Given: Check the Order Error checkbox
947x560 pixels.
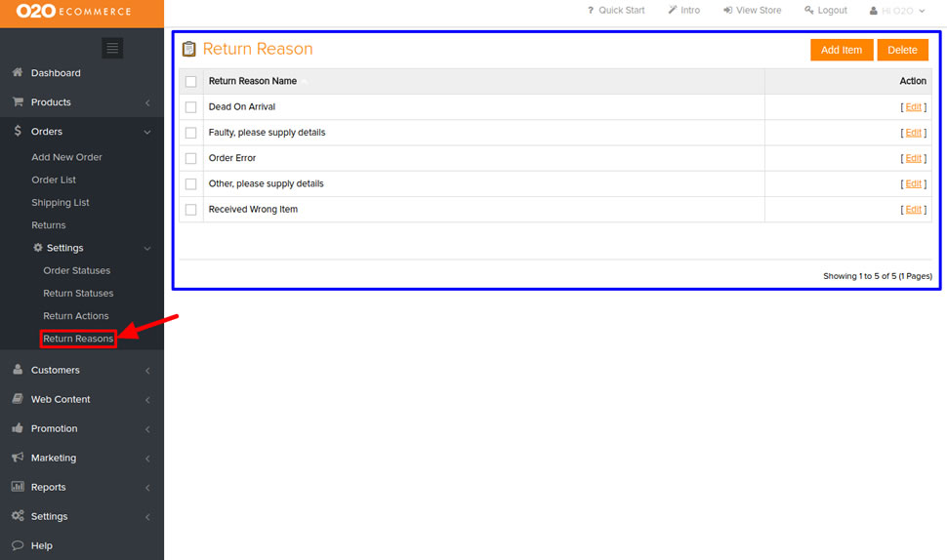Looking at the screenshot, I should (x=190, y=159).
